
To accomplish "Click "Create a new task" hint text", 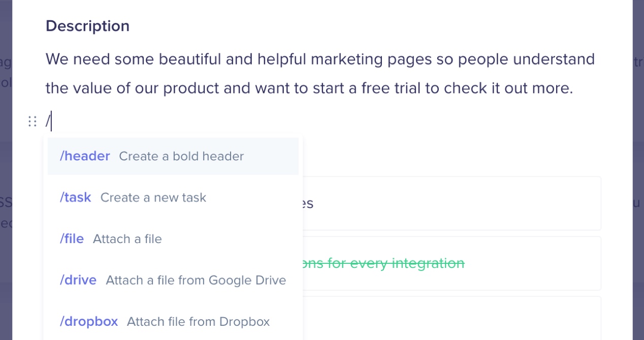I will coord(153,197).
